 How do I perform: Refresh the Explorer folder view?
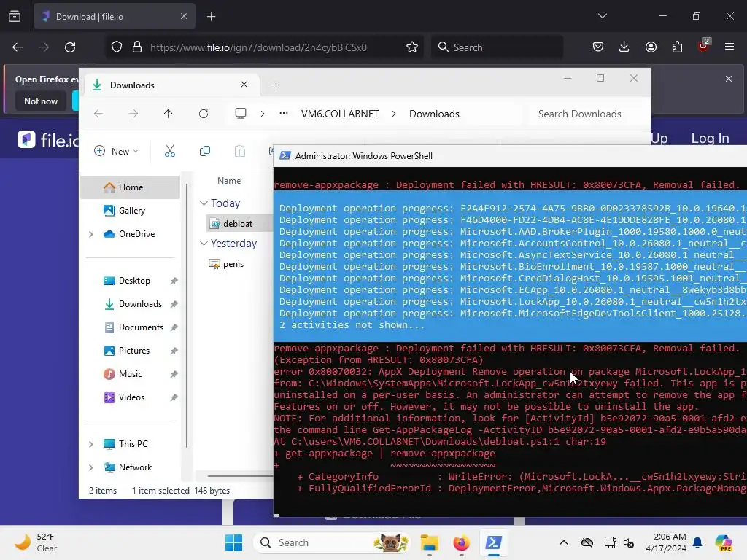click(204, 113)
